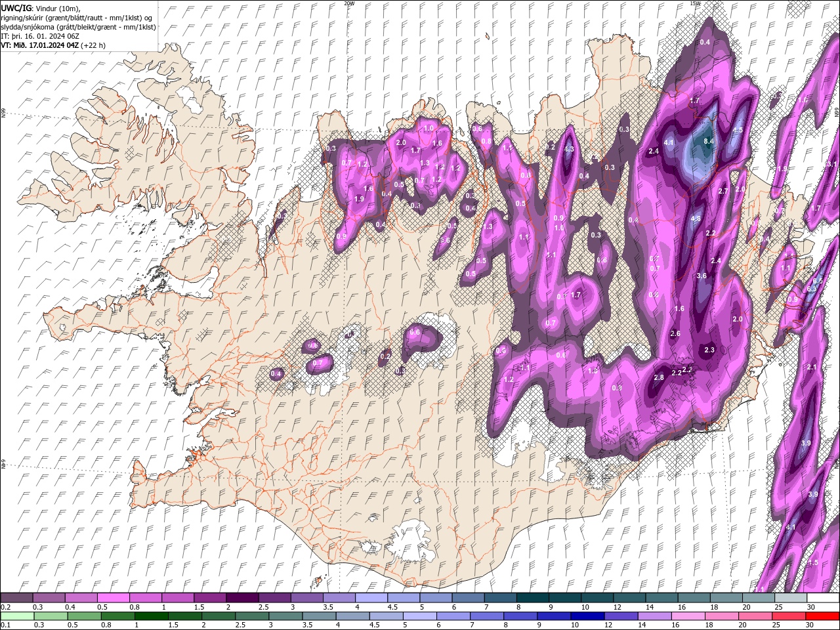
Task: Select the dark navy swatch near 10 in rain legend
Action: click(x=586, y=616)
